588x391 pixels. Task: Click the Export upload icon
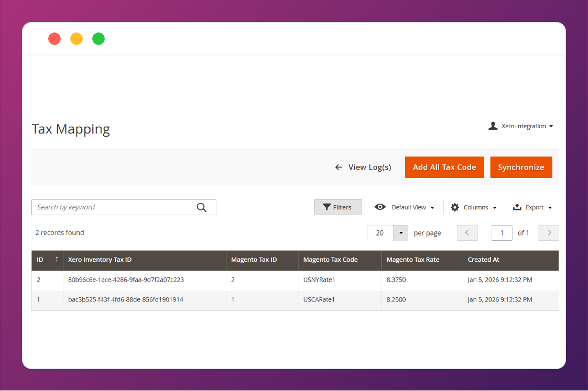[x=517, y=207]
